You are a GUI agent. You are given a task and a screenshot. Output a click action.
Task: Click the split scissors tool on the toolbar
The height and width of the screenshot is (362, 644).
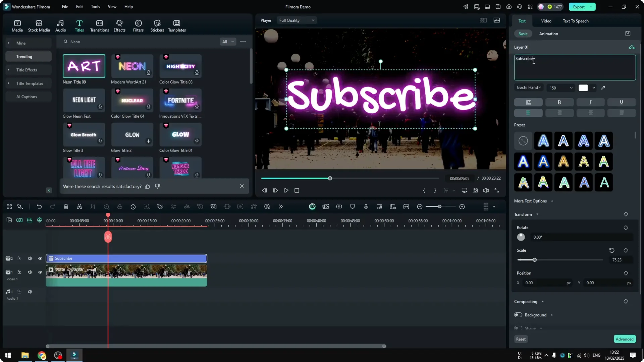point(79,206)
